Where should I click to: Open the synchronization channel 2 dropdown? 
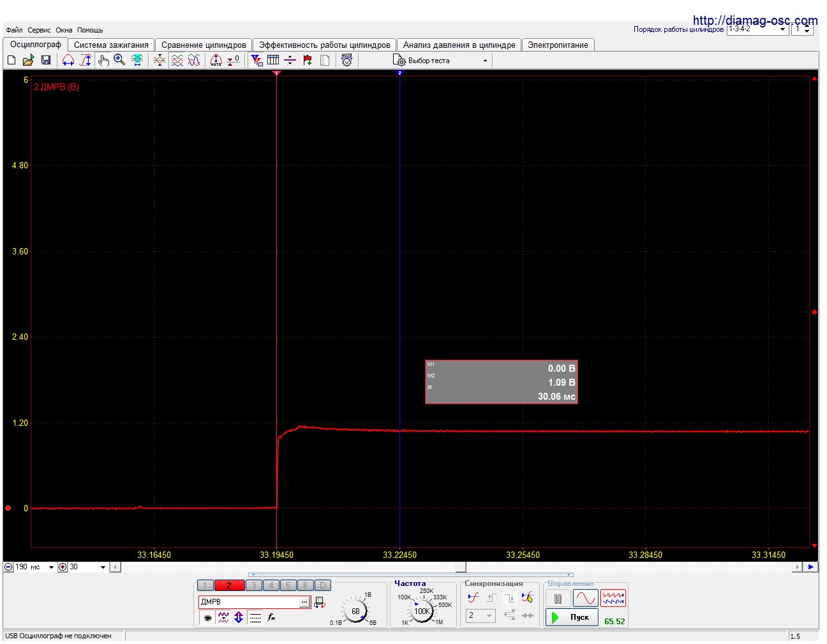[x=480, y=616]
